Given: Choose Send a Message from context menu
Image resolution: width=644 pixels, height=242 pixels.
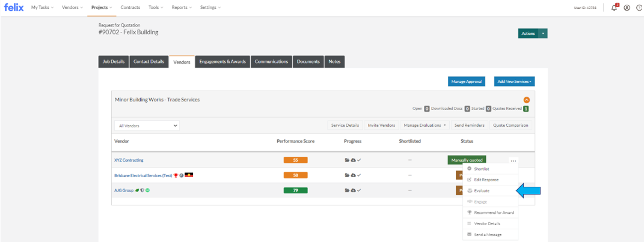Looking at the screenshot, I should point(491,235).
